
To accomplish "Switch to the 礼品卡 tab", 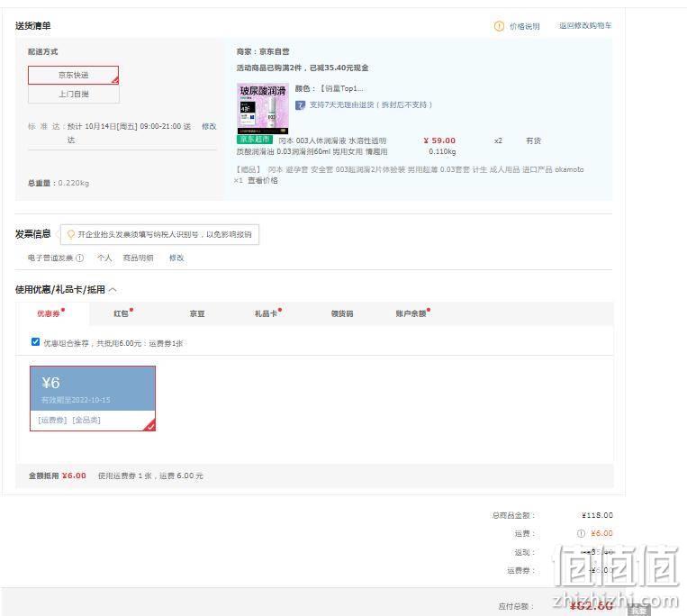I will 267,313.
